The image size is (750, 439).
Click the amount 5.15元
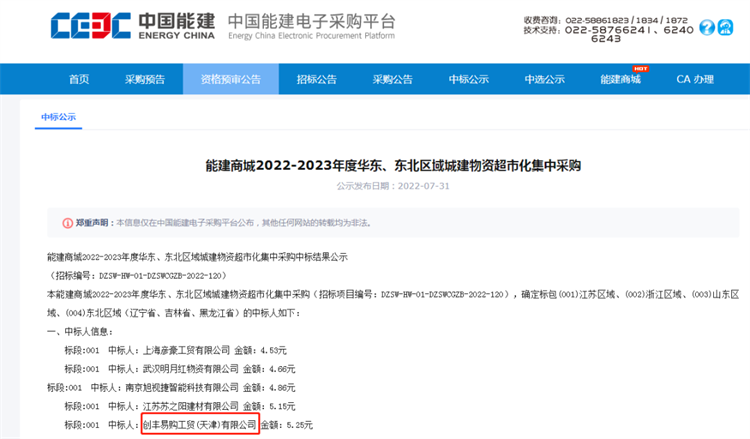click(x=282, y=406)
